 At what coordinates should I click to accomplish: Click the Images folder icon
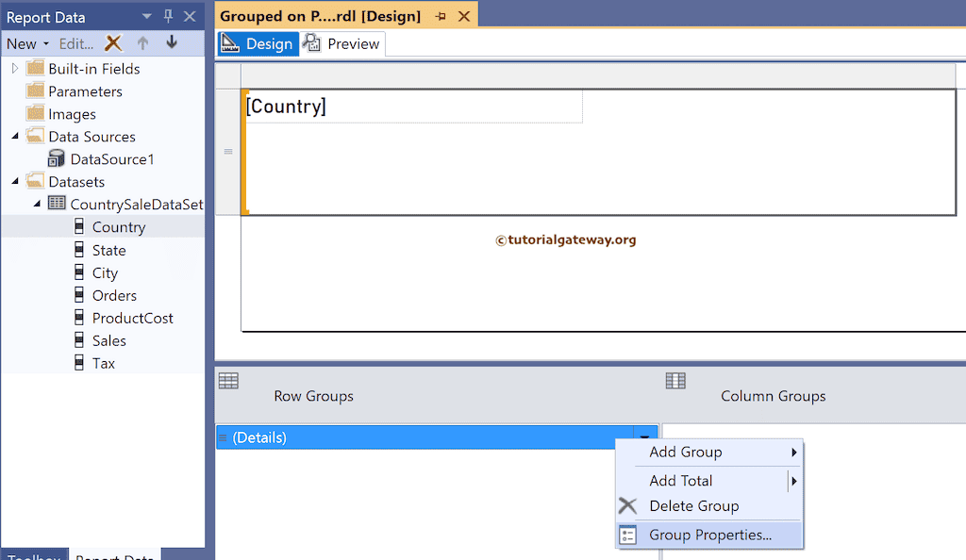point(35,113)
